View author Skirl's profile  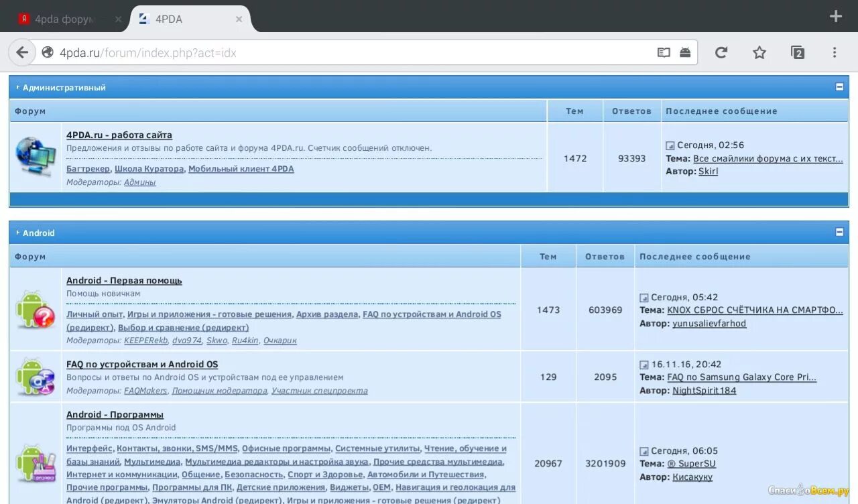pos(708,172)
